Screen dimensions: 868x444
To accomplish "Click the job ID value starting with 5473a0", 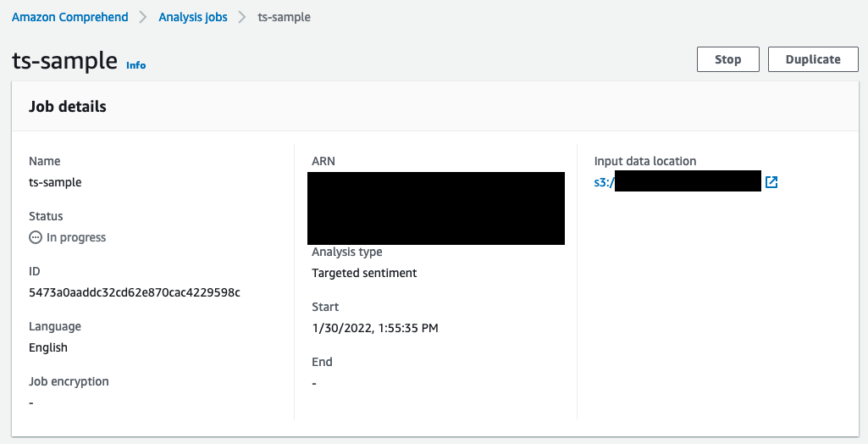I will (x=135, y=292).
